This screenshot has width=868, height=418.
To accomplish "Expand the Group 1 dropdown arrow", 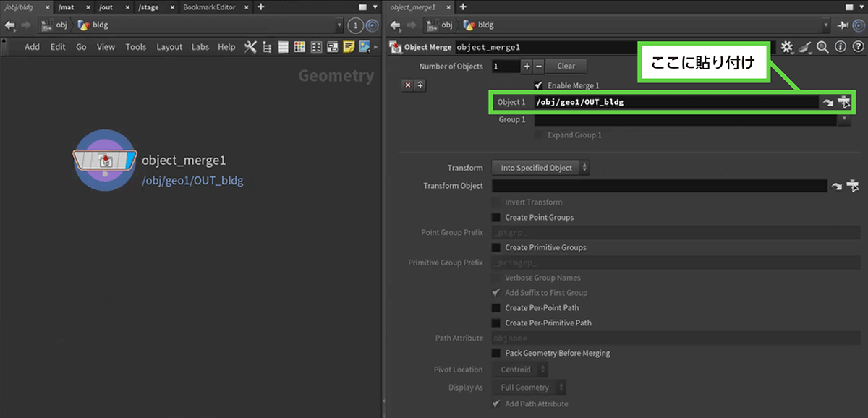I will tap(843, 119).
